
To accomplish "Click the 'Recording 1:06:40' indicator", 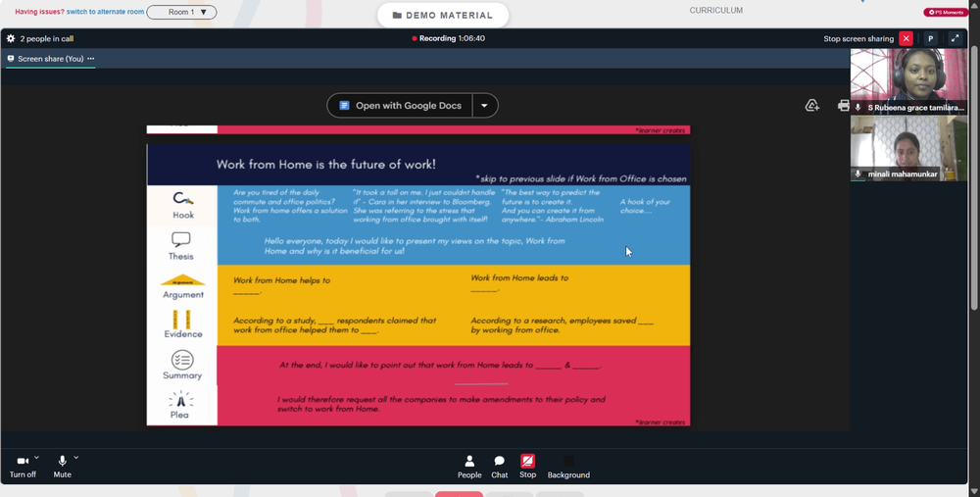I will [448, 39].
